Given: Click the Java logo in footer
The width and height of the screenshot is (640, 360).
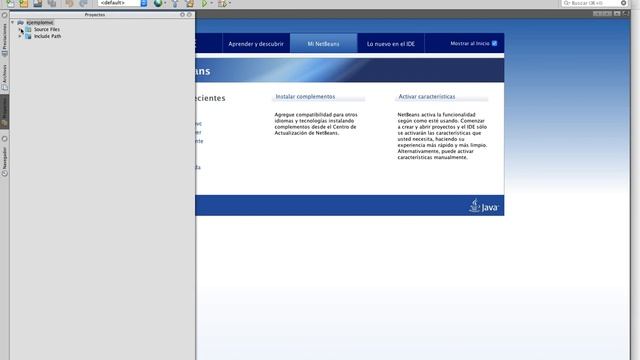Looking at the screenshot, I should pos(483,206).
